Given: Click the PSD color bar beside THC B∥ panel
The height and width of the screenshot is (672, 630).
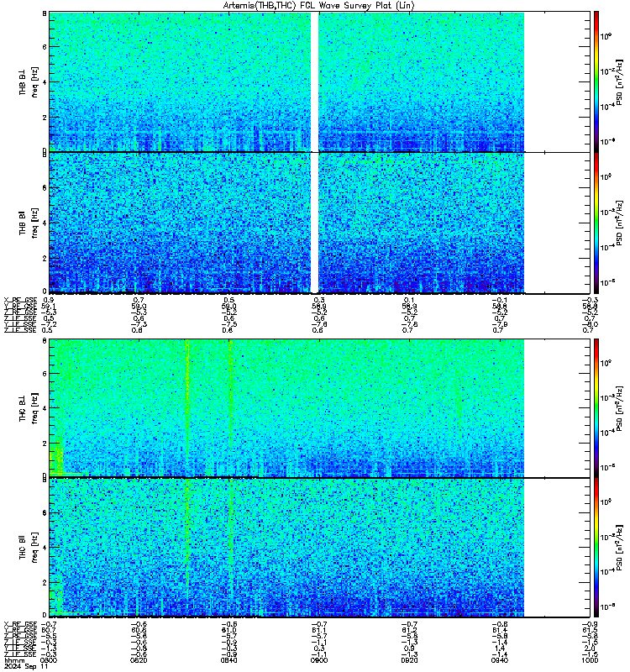Looking at the screenshot, I should [596, 548].
